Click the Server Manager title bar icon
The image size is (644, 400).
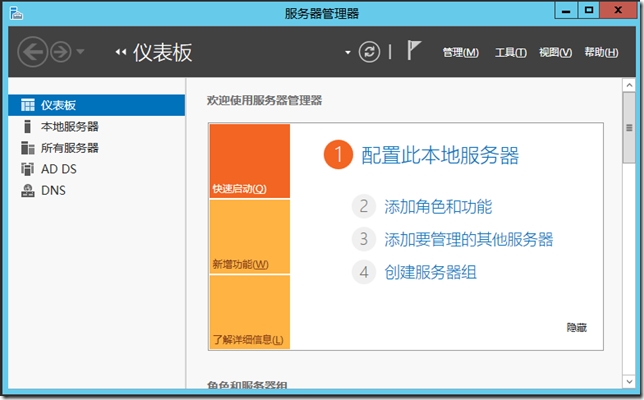click(16, 13)
